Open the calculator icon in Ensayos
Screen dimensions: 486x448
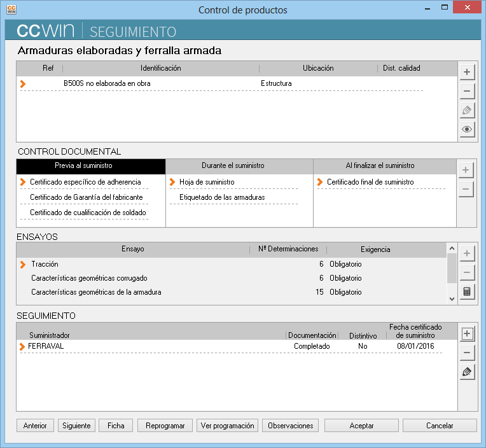[467, 292]
